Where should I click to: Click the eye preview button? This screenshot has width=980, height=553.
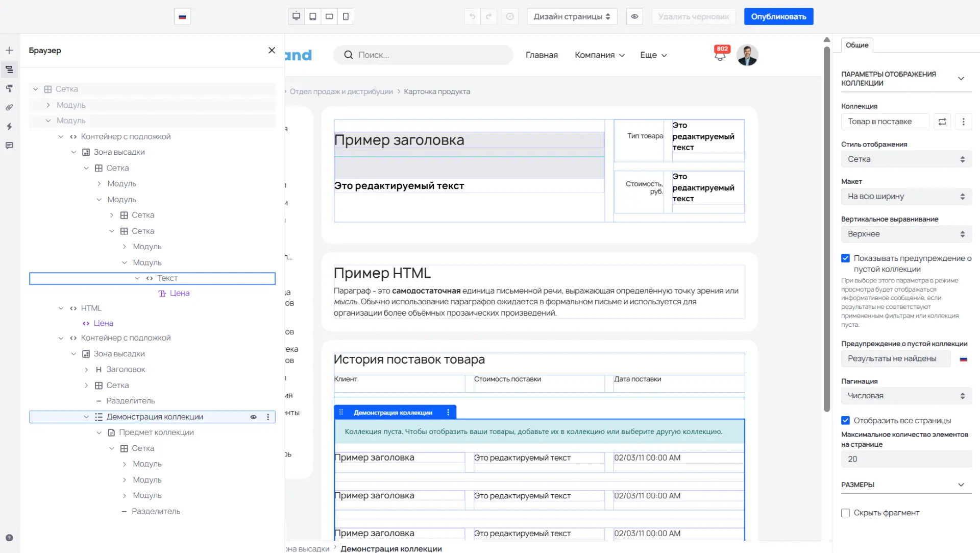point(634,16)
